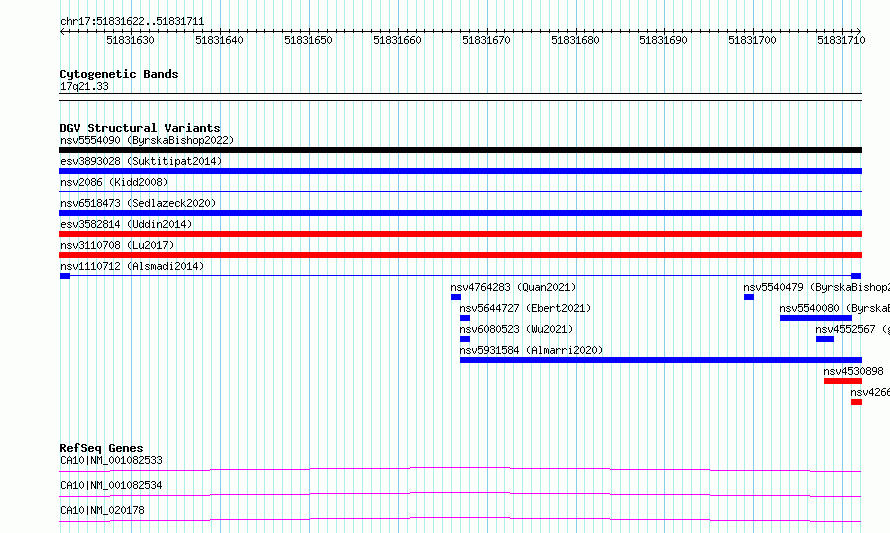The image size is (890, 533).
Task: Select the blue esv3893028 variant bar
Action: coord(460,171)
